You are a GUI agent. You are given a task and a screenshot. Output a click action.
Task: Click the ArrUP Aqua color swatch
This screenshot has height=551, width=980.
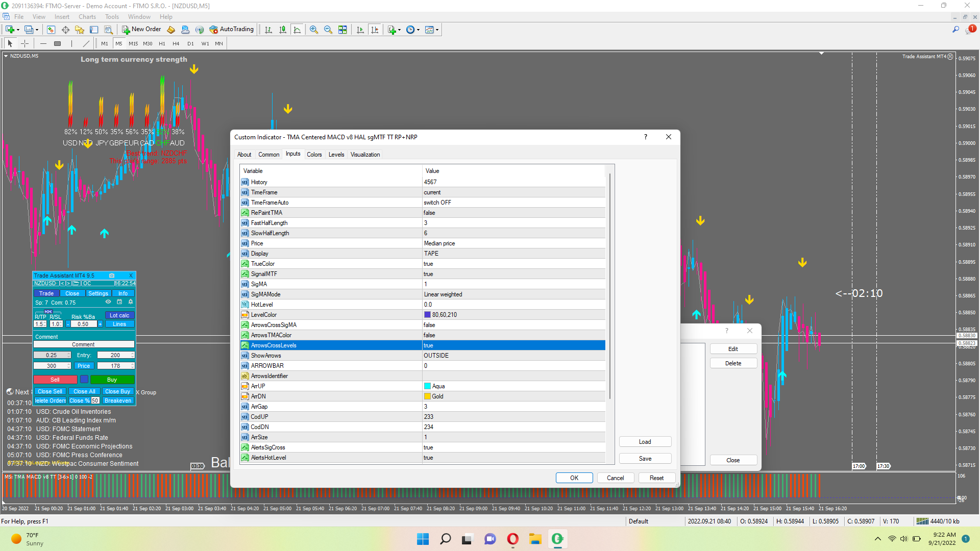tap(428, 386)
